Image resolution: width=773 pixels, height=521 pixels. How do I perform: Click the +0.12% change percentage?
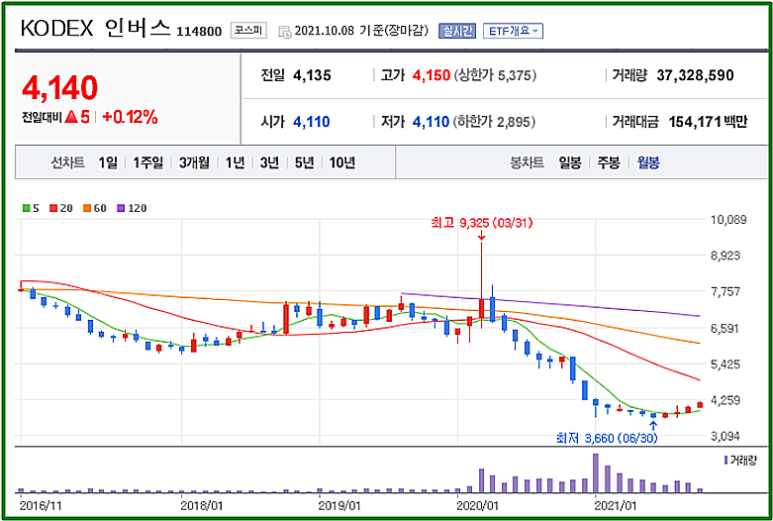[130, 117]
